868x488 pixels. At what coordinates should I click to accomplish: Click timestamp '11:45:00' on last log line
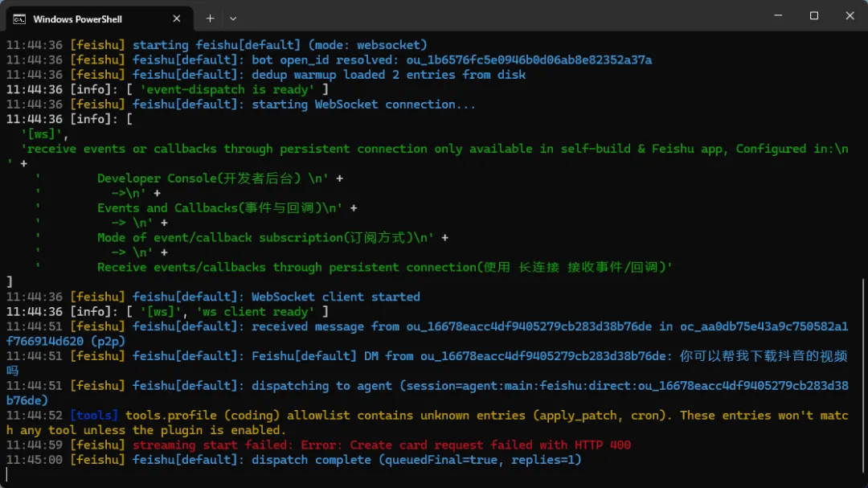pyautogui.click(x=35, y=460)
